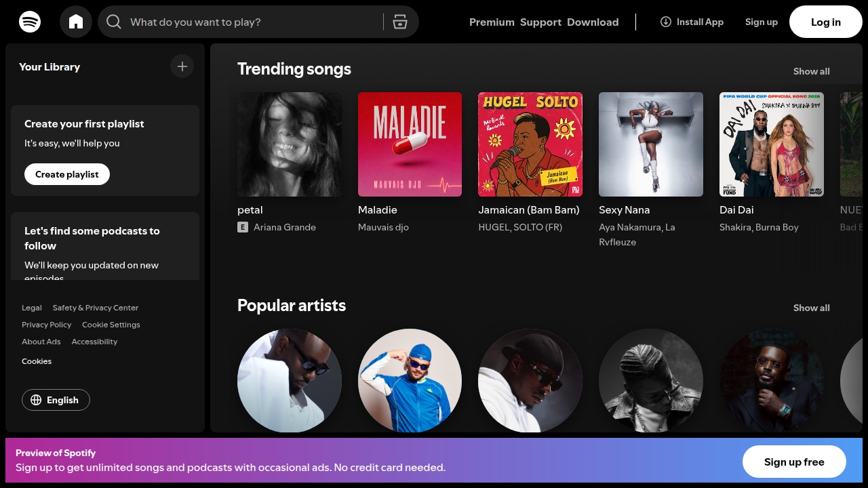Open artists Shakira, Burna Boy
Screen dimensions: 868x488
(x=759, y=227)
